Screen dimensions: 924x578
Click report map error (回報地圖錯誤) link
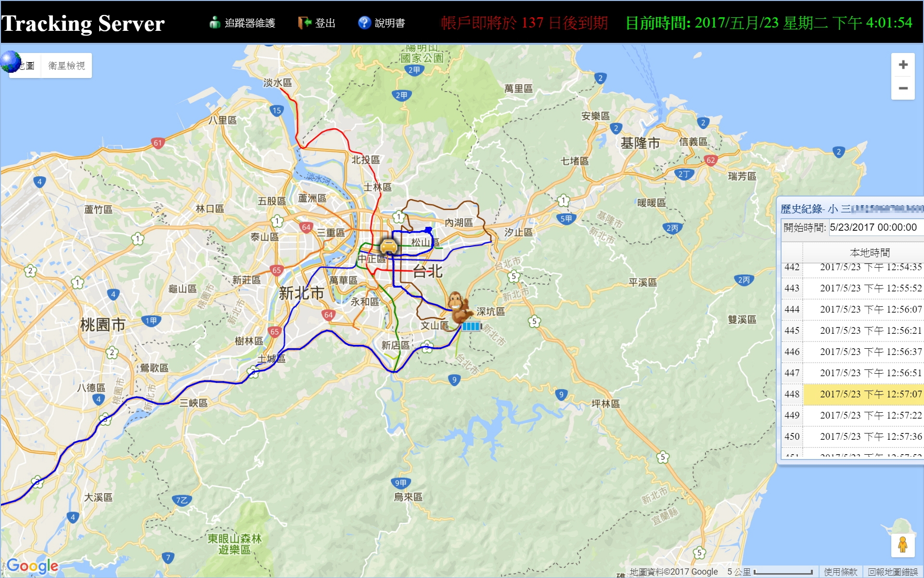click(x=893, y=572)
